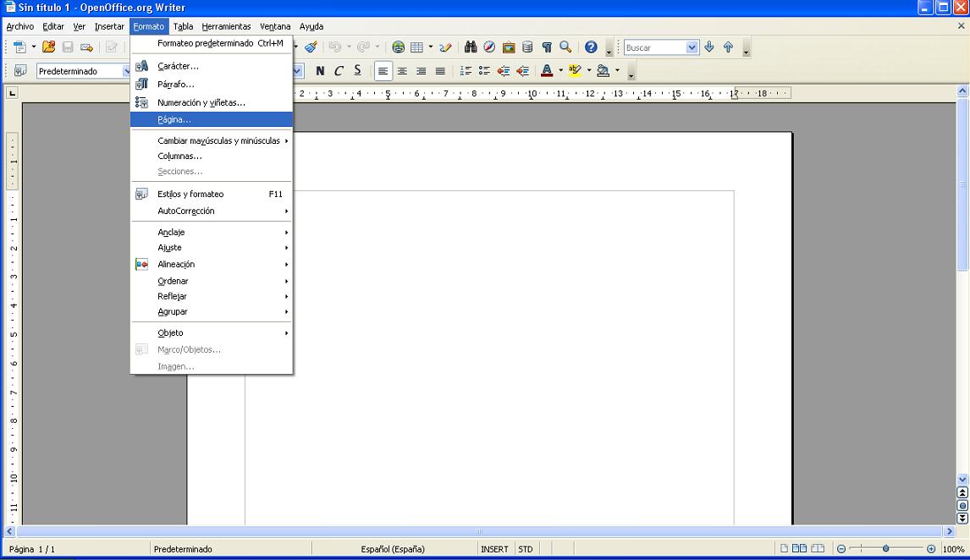Select Columnas... menu entry
Screen dimensions: 970x560
[x=211, y=156]
